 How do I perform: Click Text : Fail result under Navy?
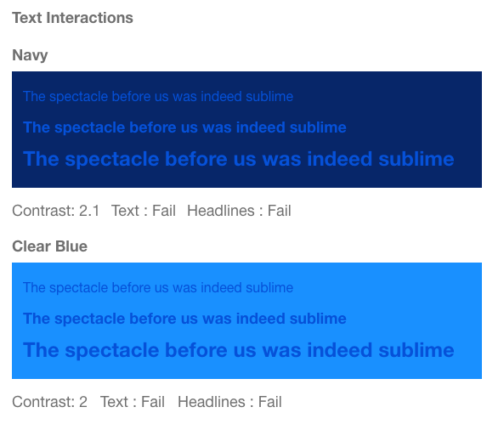click(x=144, y=211)
